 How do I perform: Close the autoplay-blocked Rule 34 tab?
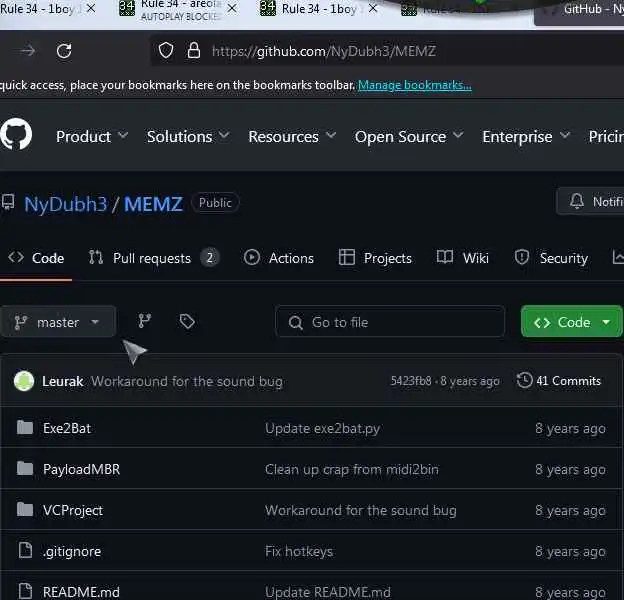232,8
